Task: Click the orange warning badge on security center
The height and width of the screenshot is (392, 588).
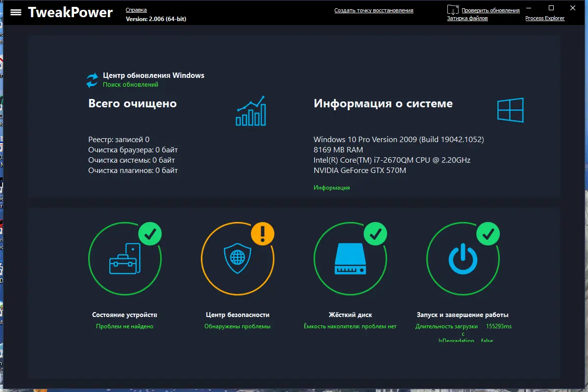Action: coord(263,233)
